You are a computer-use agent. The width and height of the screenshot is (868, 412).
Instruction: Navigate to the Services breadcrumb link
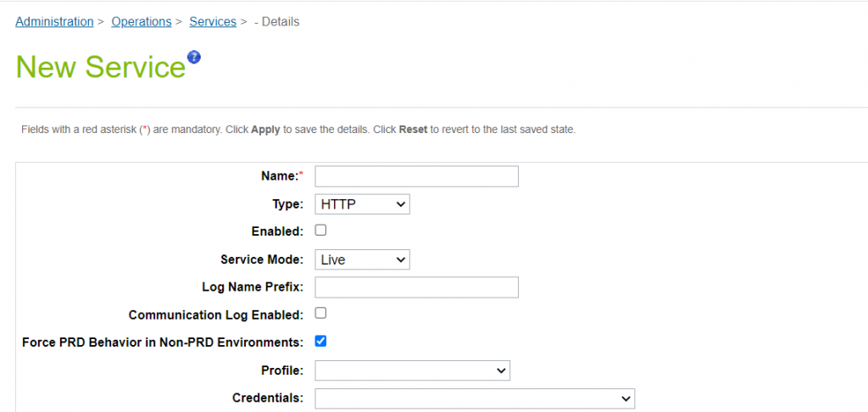tap(213, 21)
